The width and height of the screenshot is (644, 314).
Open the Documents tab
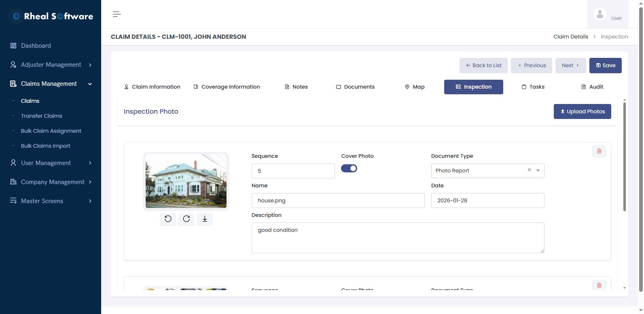point(355,87)
